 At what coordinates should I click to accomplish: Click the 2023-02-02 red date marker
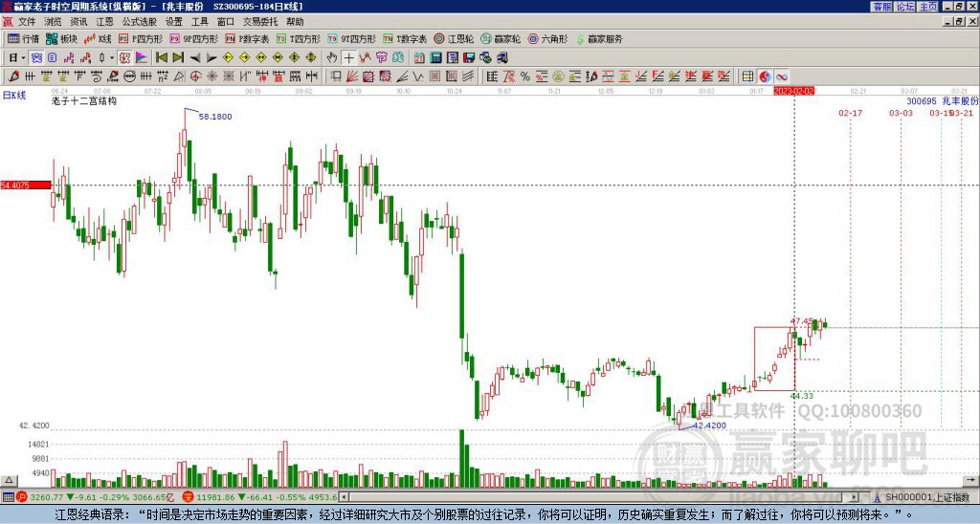point(793,91)
